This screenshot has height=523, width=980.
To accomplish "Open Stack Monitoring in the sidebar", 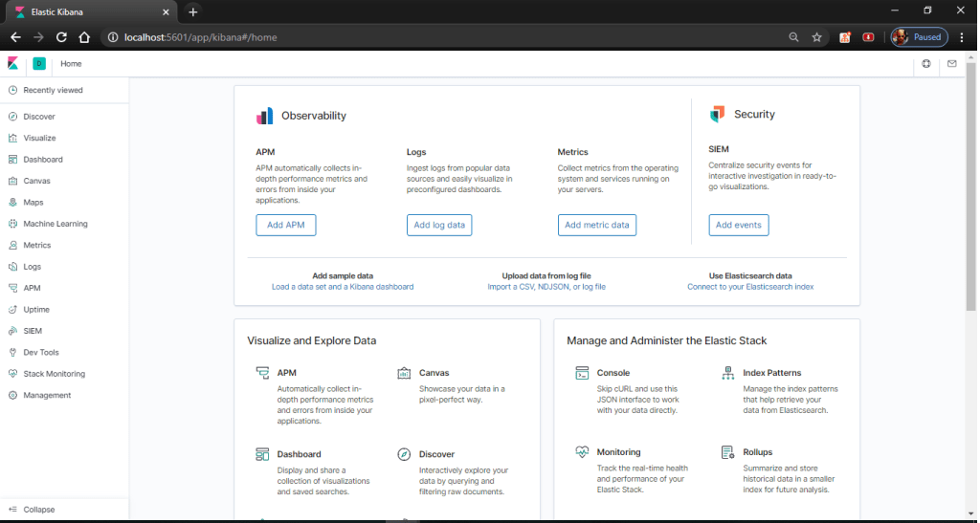I will tap(54, 374).
